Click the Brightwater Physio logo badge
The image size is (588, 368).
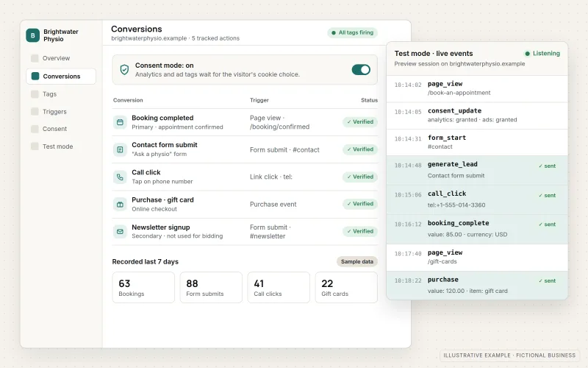click(x=32, y=35)
